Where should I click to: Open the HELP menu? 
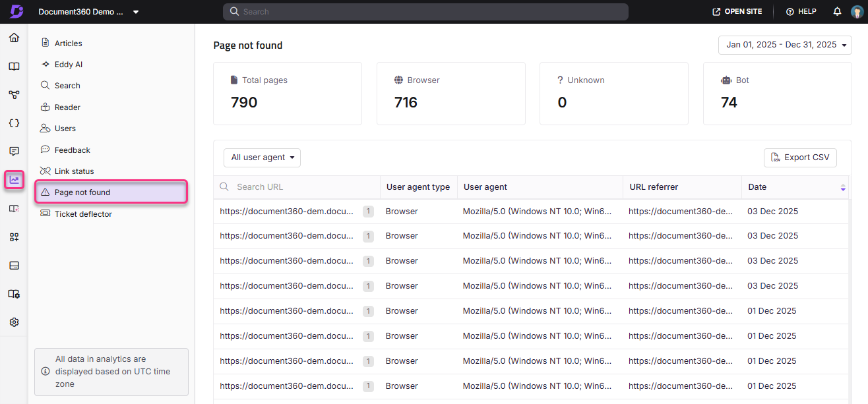pos(801,12)
